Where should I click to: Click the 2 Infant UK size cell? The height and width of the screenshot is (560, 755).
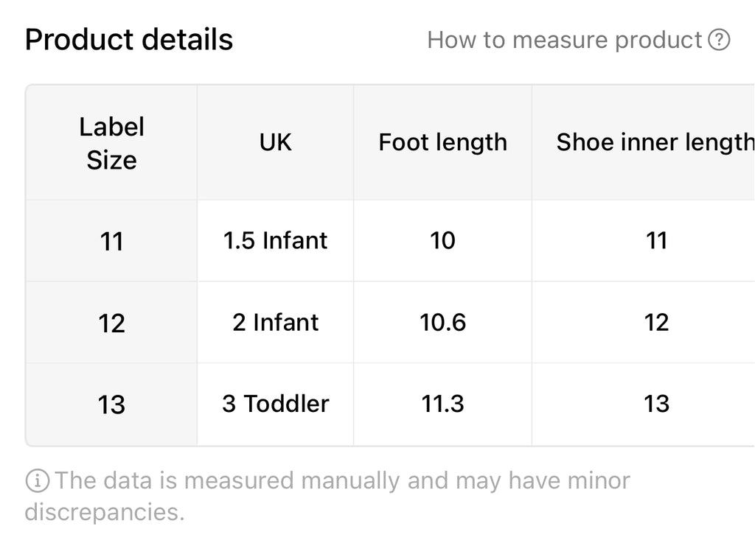coord(275,323)
